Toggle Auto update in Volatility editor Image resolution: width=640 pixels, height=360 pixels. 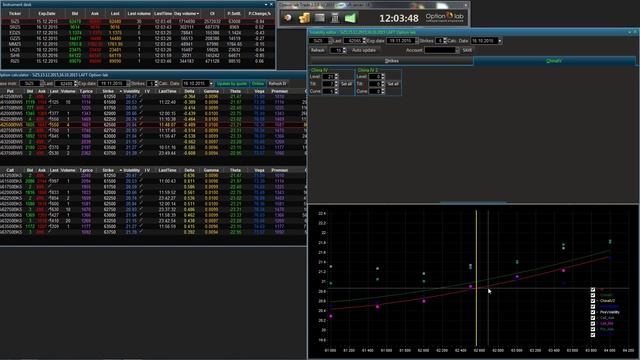(x=364, y=50)
